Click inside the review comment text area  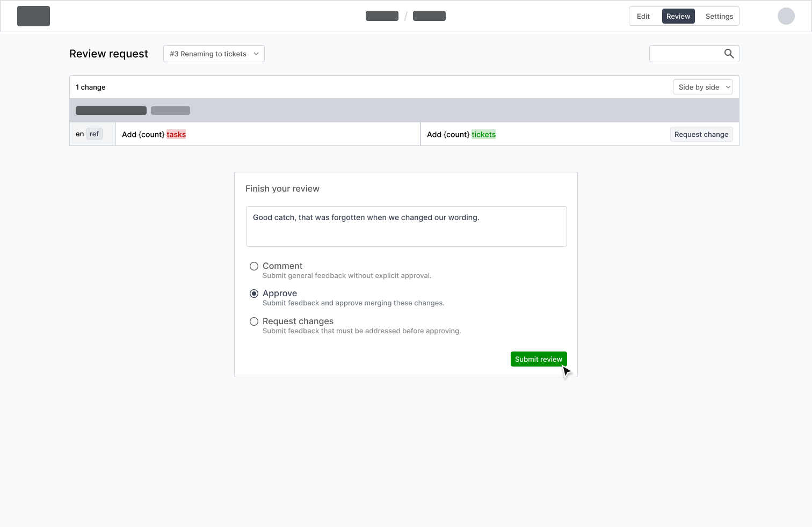tap(407, 226)
